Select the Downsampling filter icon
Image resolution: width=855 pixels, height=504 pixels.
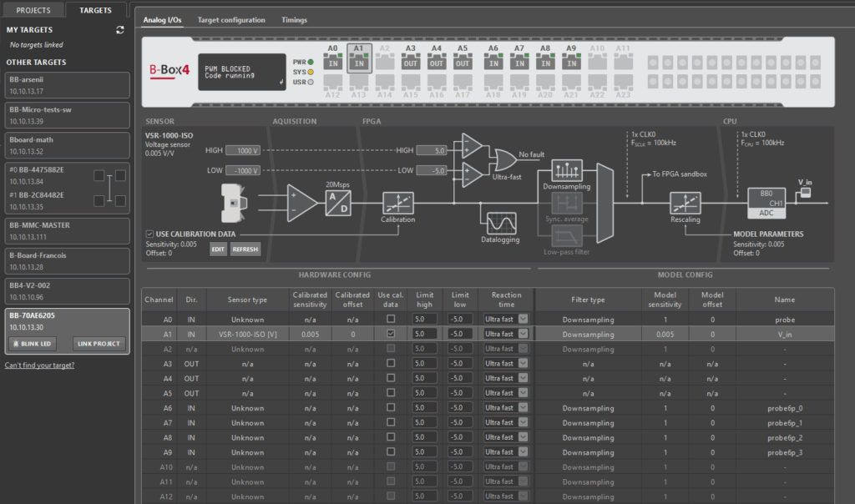[567, 169]
